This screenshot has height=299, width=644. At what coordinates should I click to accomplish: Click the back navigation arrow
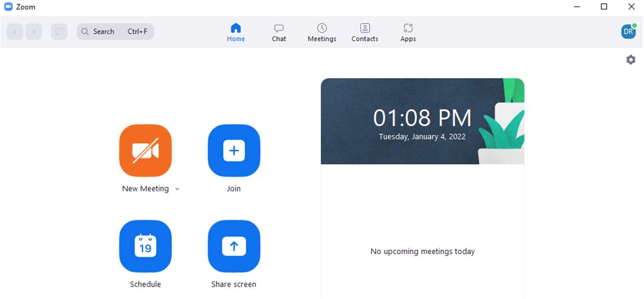click(15, 32)
